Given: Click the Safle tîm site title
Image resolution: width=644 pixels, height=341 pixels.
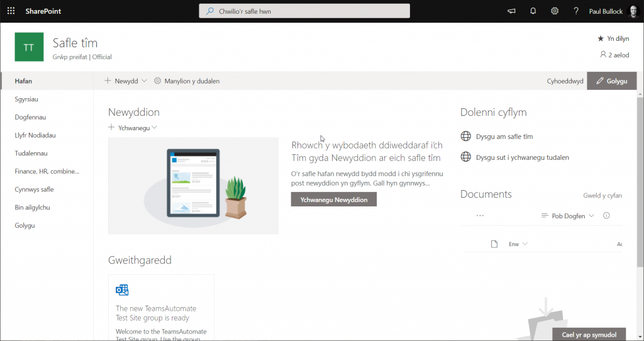Looking at the screenshot, I should point(75,43).
